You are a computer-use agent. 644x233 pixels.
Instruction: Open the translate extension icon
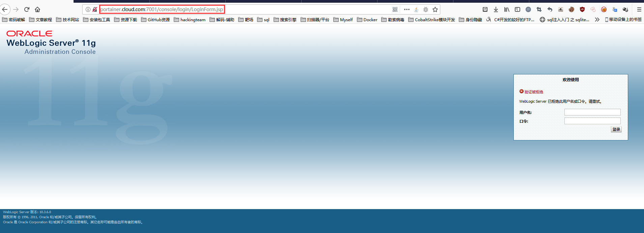pyautogui.click(x=615, y=9)
